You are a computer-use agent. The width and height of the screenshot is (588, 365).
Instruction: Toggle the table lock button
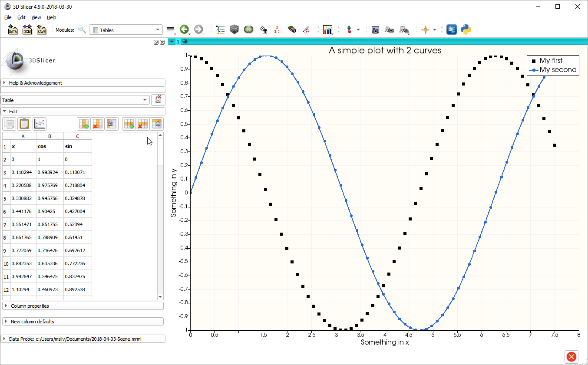click(158, 100)
